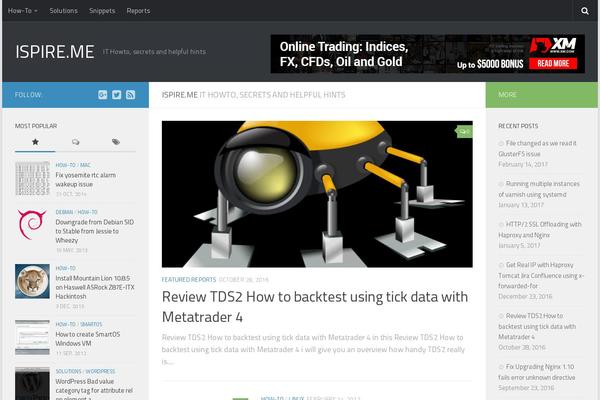Open the Google Plus follow icon

(103, 95)
